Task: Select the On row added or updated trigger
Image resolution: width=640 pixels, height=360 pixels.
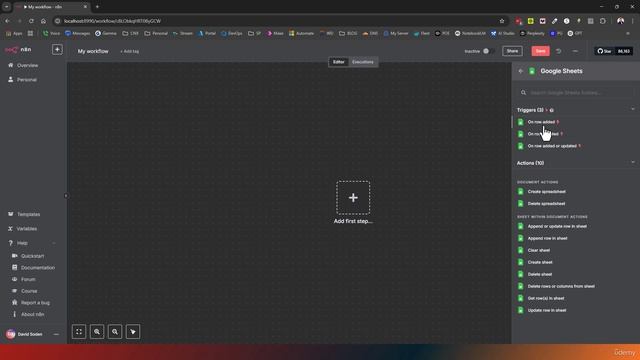Action: [549, 146]
